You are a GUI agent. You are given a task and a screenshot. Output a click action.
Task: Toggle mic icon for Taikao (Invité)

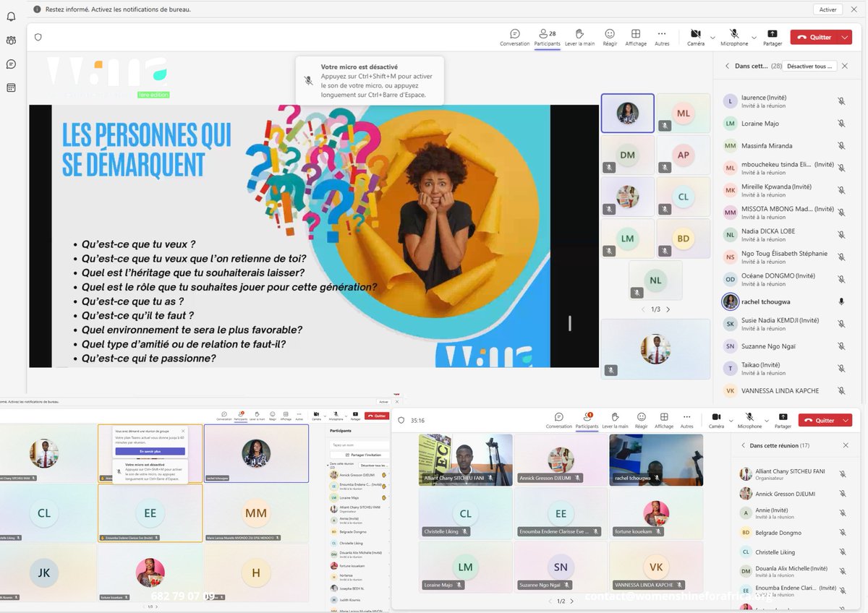(x=841, y=369)
